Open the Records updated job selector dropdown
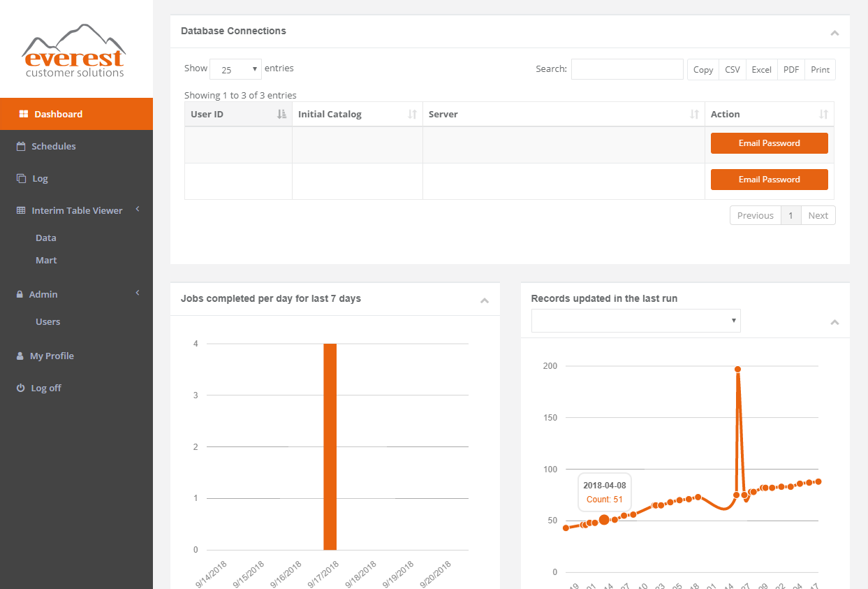868x589 pixels. point(635,321)
